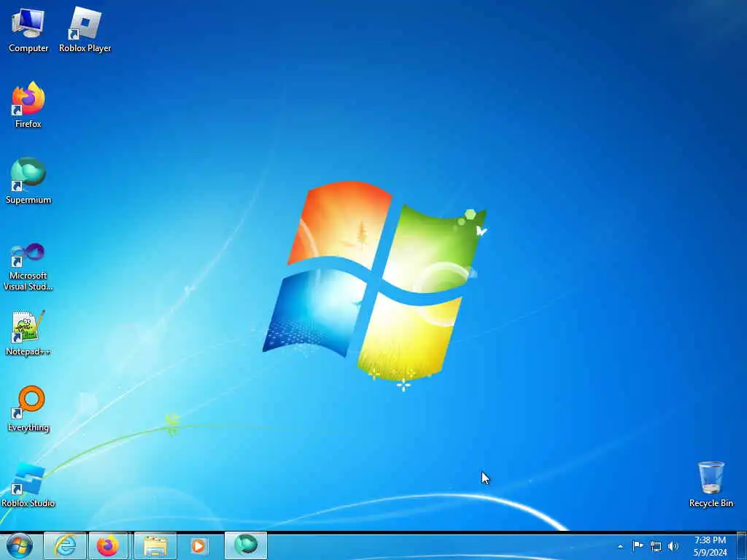Open Windows Explorer from the taskbar
This screenshot has width=747, height=560.
[x=155, y=545]
